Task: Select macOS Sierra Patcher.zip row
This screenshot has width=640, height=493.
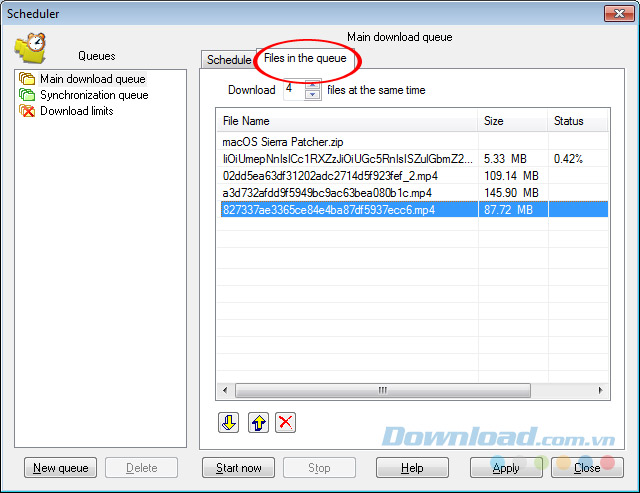Action: (x=413, y=142)
